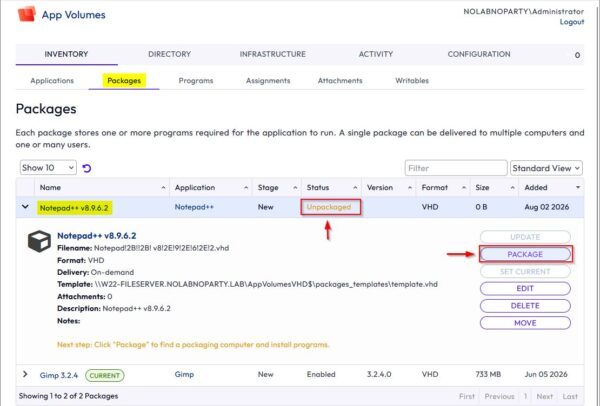Click the Notepad++ package box icon

coord(39,241)
